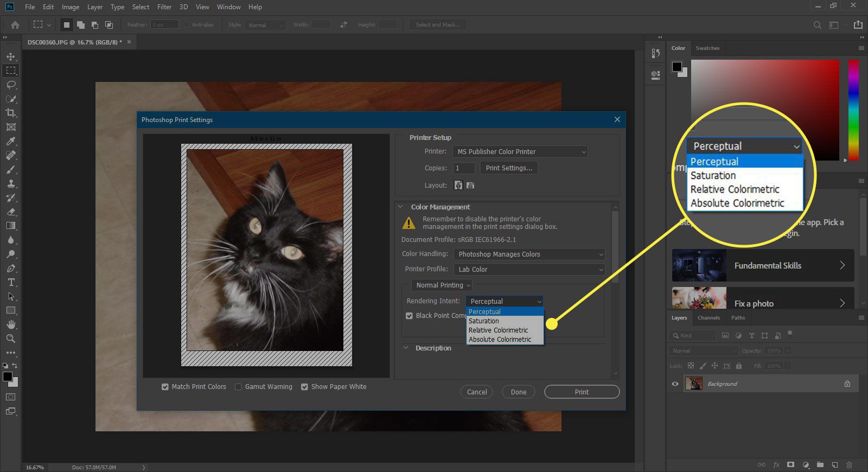The height and width of the screenshot is (472, 868).
Task: Switch to the Swatches tab
Action: pyautogui.click(x=707, y=48)
